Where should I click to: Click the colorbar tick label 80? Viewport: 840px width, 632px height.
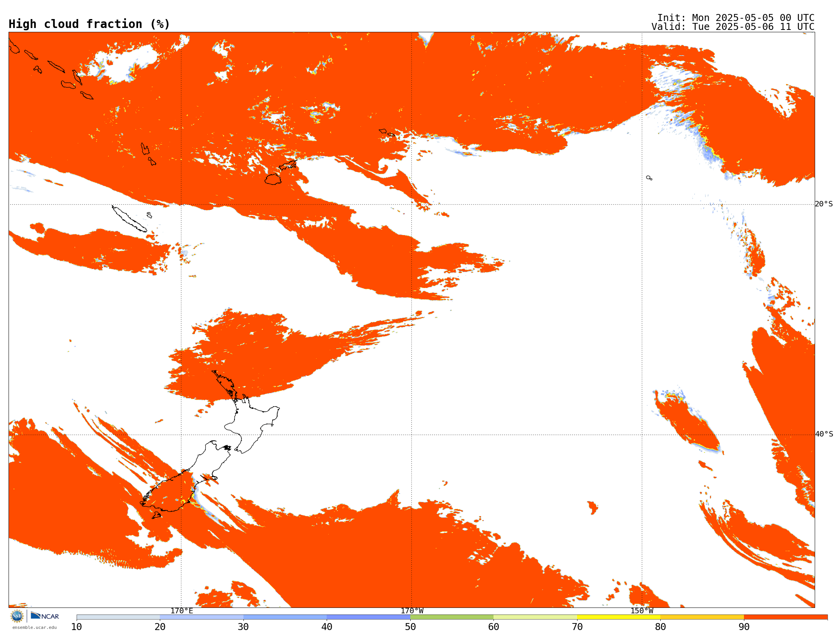click(x=660, y=627)
